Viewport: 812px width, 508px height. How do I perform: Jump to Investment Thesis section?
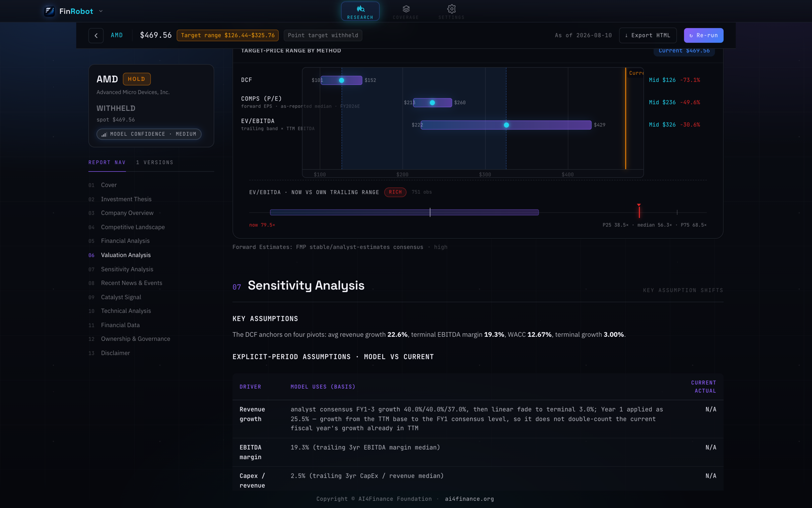(x=126, y=199)
